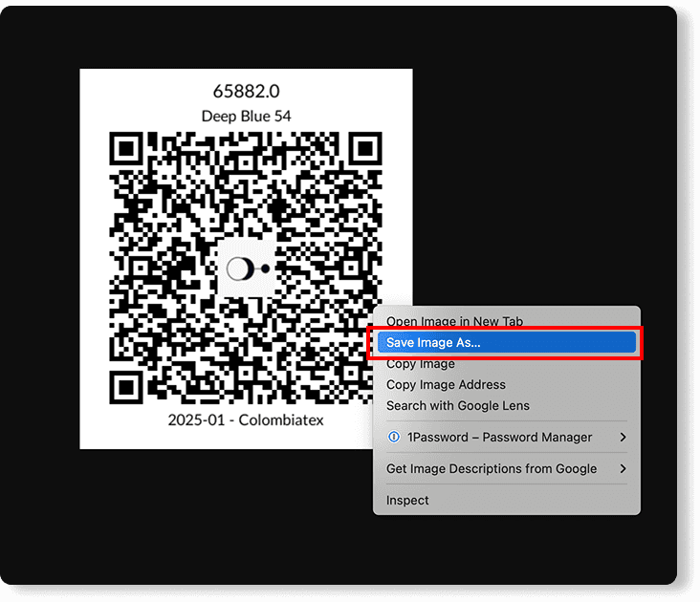Click the 1Password icon in menu
The image size is (700, 602).
[x=394, y=437]
